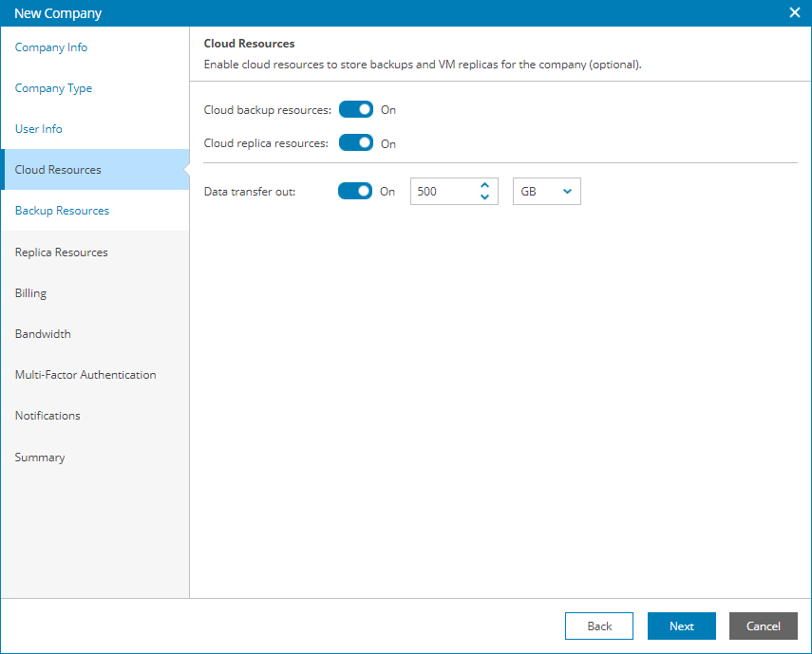Viewport: 812px width, 654px height.
Task: Open the Company Type step
Action: pos(53,88)
